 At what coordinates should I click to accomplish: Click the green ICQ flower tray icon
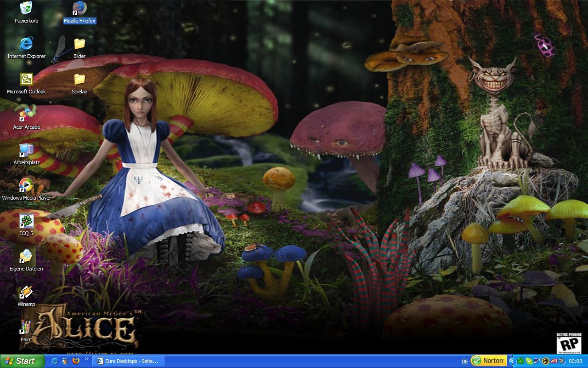pyautogui.click(x=521, y=361)
